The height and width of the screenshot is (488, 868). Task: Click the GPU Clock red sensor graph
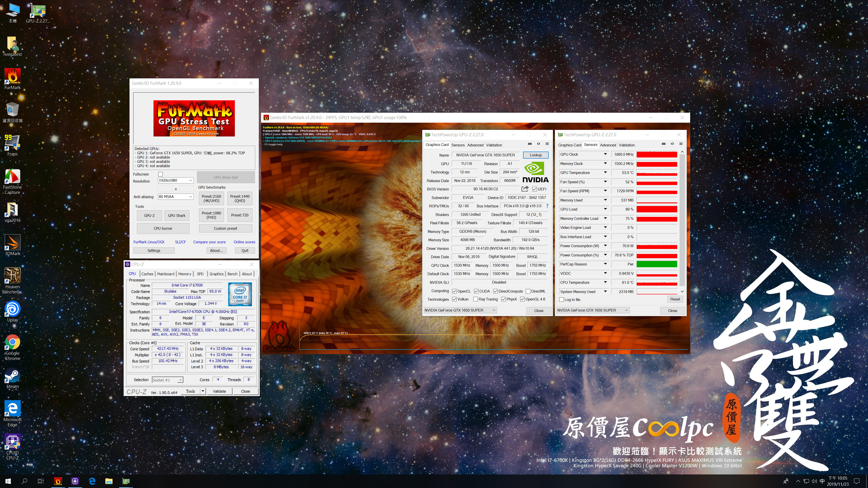coord(657,154)
